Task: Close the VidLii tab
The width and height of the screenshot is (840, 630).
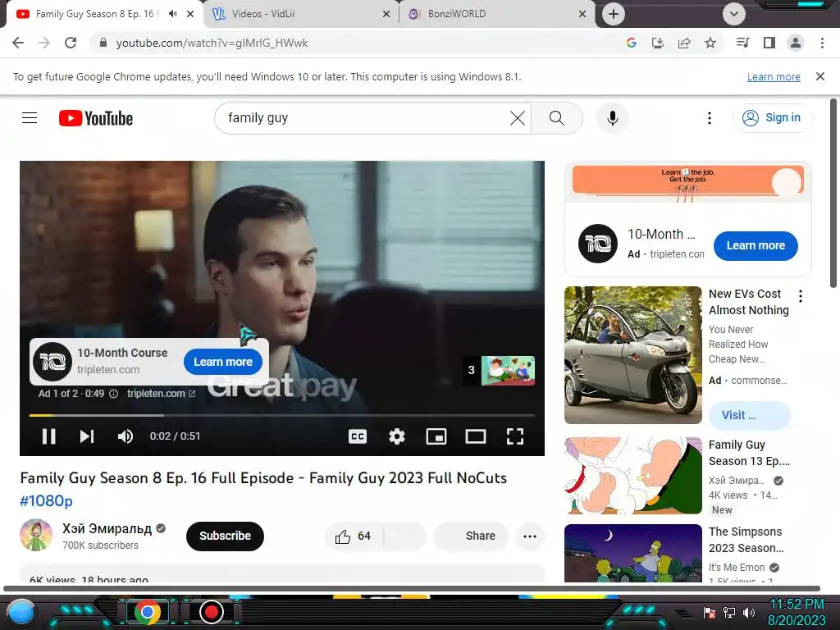Action: (386, 14)
